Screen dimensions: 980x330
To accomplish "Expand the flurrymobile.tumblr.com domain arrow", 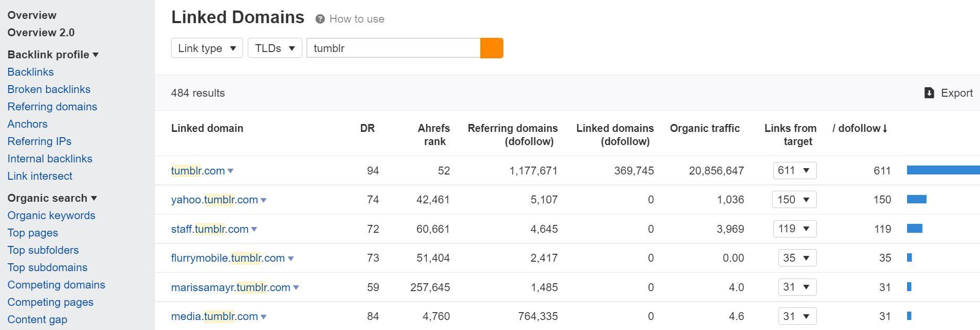I will click(291, 259).
